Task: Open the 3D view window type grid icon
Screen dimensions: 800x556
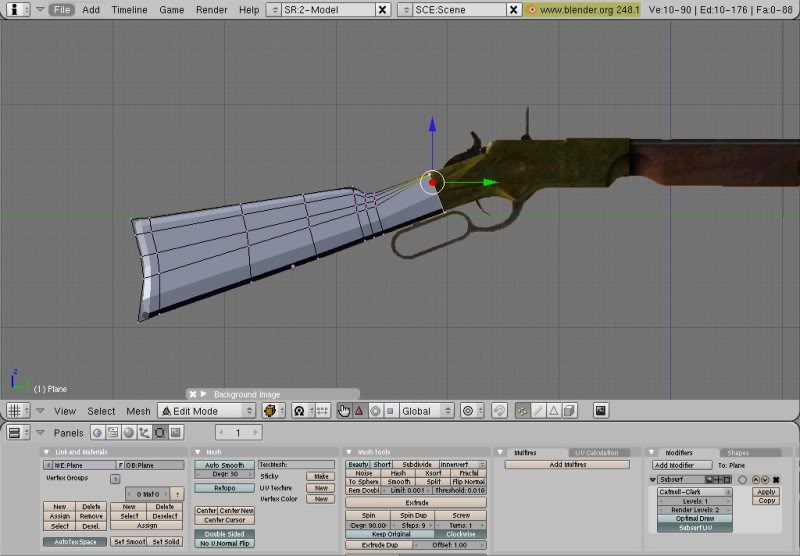Action: 18,411
